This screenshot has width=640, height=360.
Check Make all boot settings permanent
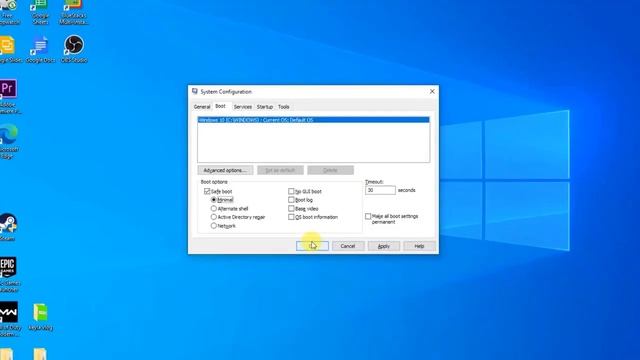click(x=368, y=216)
